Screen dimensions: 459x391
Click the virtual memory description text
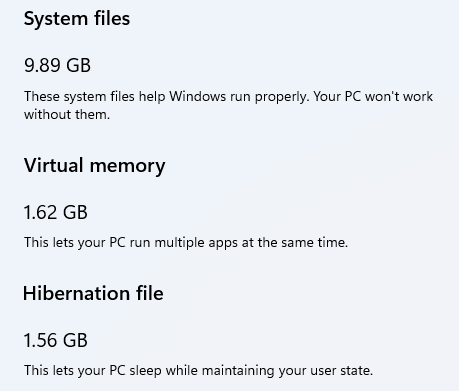186,243
